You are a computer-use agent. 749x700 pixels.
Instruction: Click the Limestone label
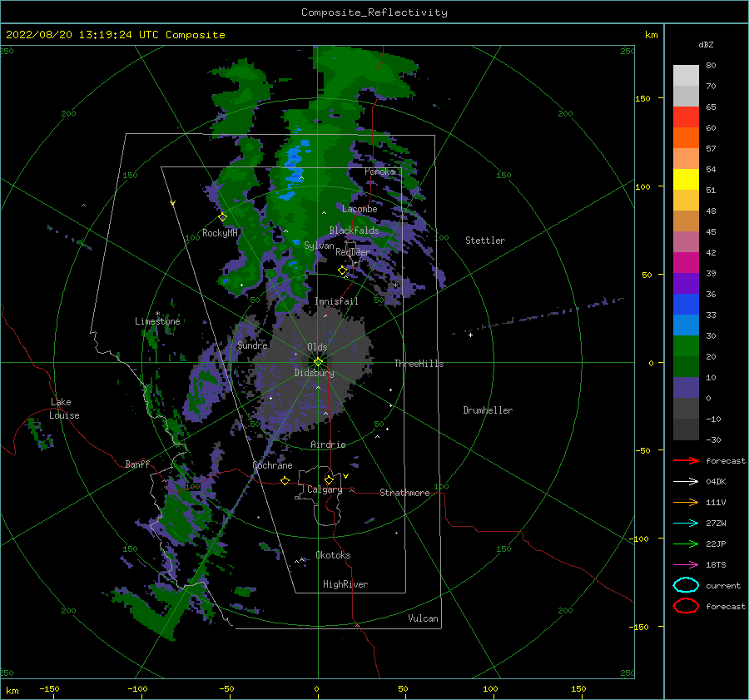pos(157,321)
